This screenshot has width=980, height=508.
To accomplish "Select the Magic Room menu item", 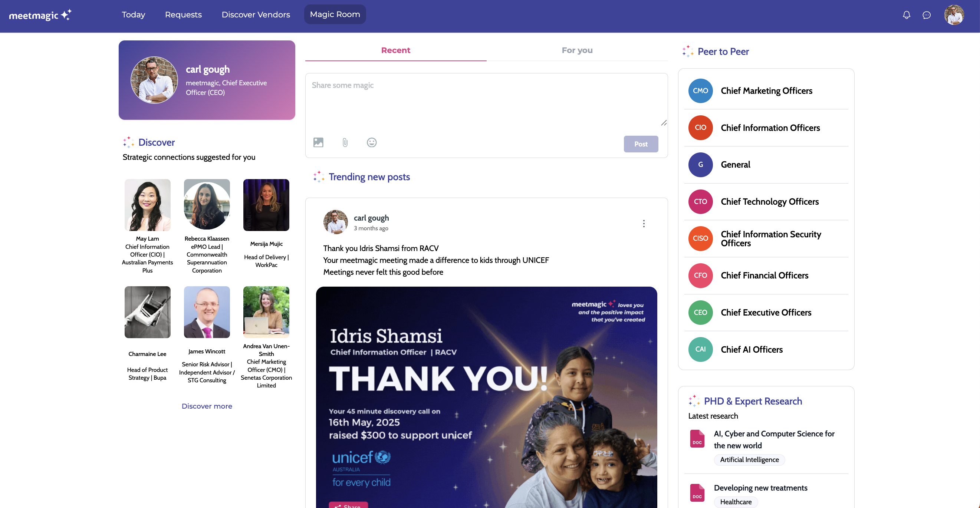I will point(335,14).
